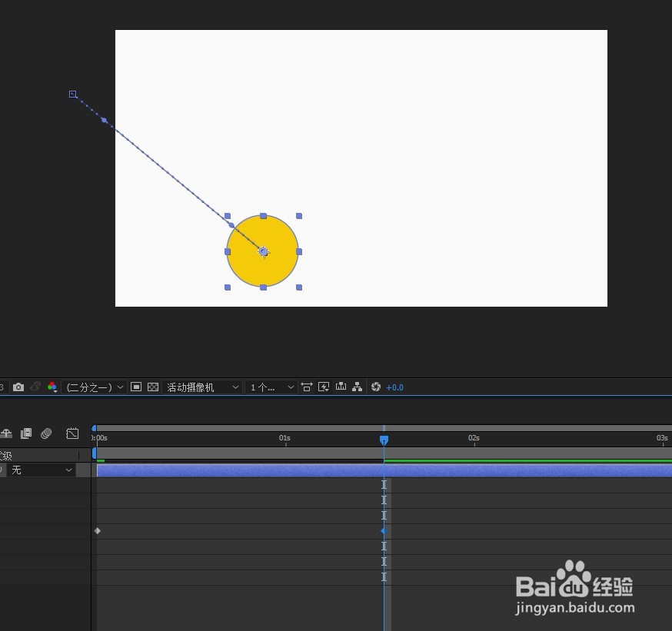Click the circle's left-middle transform handle

click(x=228, y=252)
